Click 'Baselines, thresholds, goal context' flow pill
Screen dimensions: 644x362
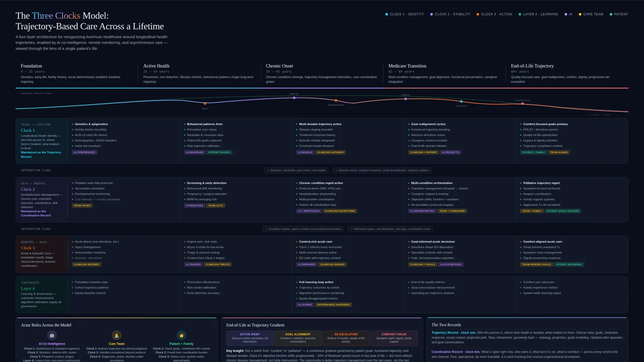pos(297,170)
